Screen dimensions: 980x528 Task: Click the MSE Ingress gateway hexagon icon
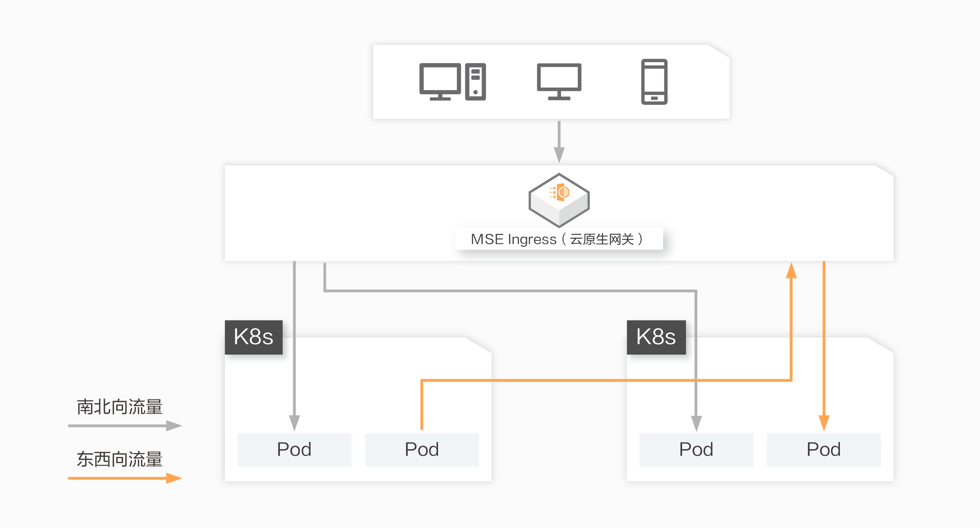tap(559, 200)
